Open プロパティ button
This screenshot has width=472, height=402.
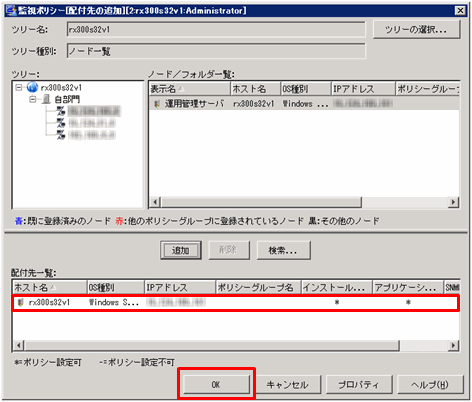[359, 385]
